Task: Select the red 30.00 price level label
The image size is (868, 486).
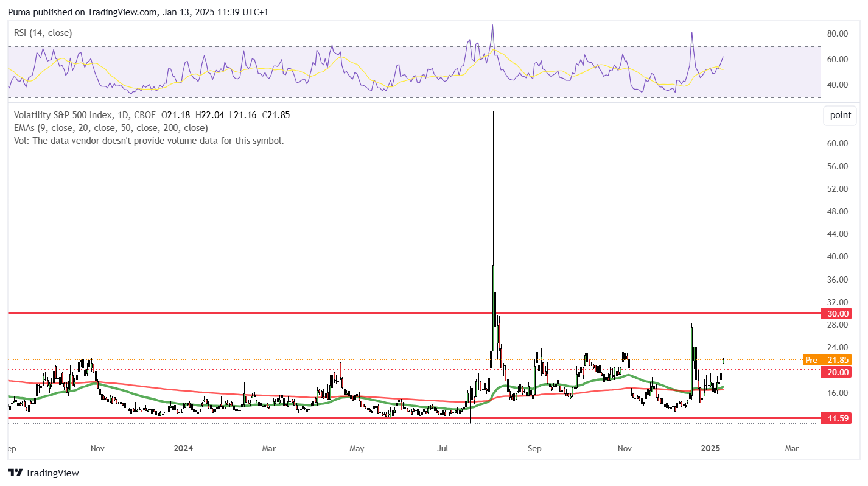Action: click(x=838, y=314)
